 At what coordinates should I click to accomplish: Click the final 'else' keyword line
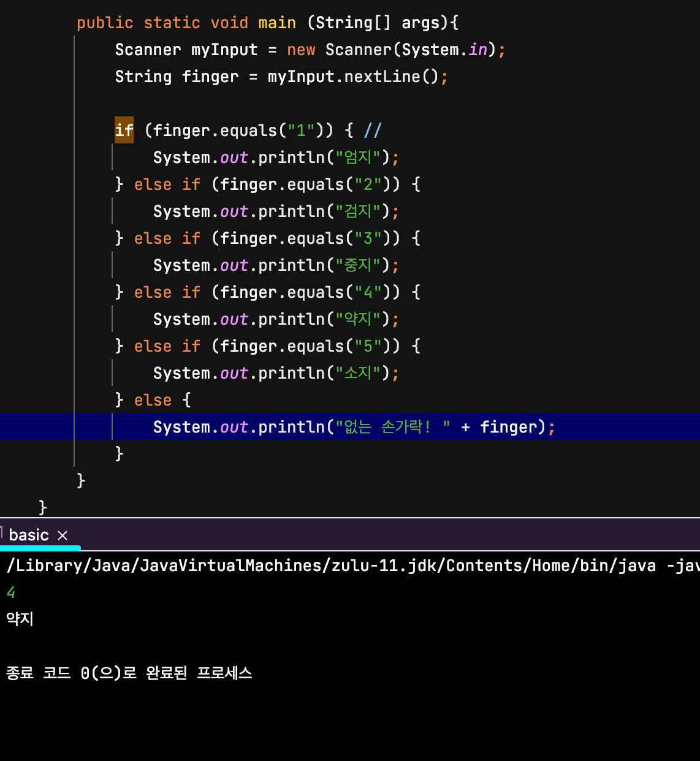(x=153, y=400)
